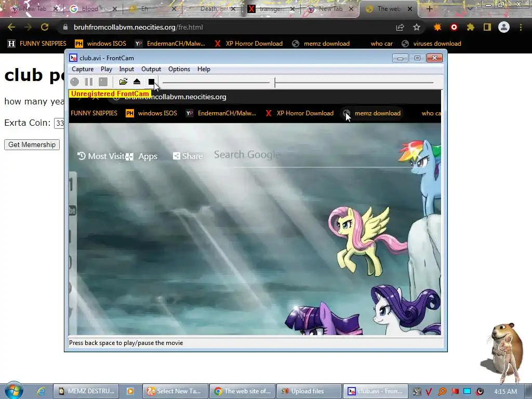Screen dimensions: 532x399
Task: Click the Chrome address bar URL
Action: coord(138,27)
